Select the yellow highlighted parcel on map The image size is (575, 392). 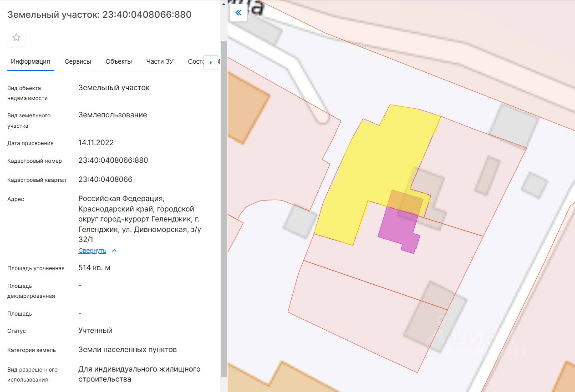click(x=378, y=164)
